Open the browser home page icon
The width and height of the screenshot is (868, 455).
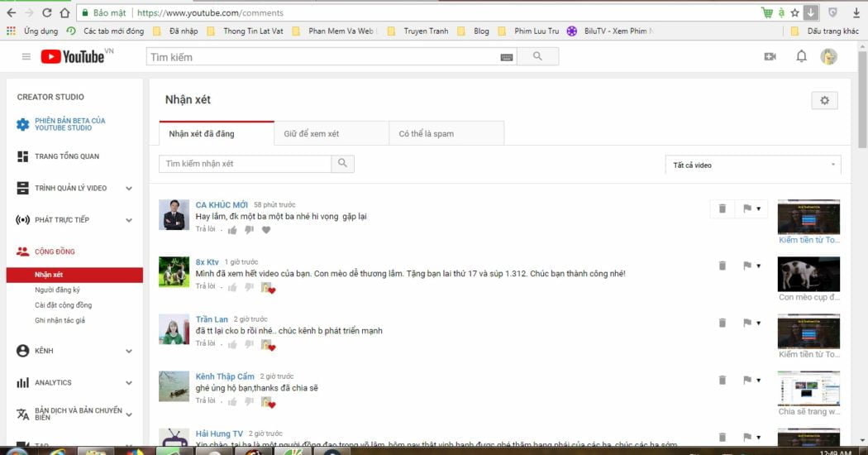click(x=64, y=12)
